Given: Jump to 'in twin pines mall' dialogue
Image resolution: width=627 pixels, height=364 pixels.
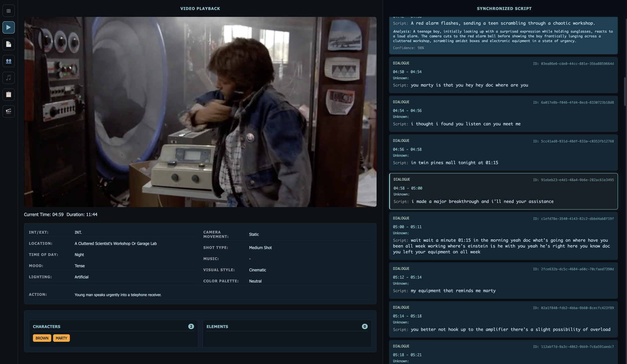Looking at the screenshot, I should tap(503, 153).
